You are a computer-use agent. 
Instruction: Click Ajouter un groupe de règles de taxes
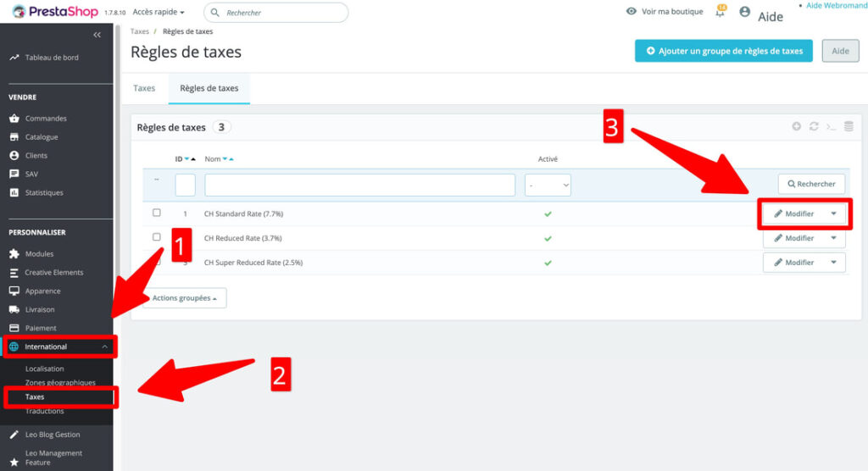point(723,51)
